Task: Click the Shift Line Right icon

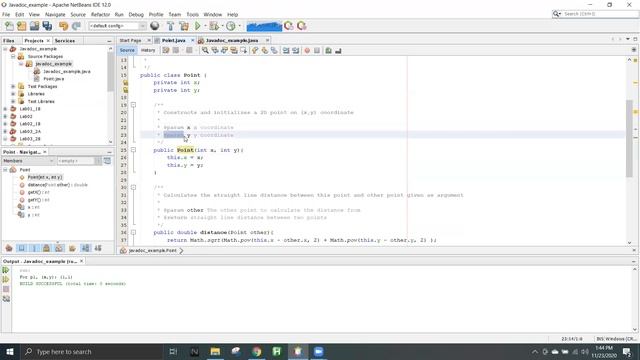Action: coord(296,51)
